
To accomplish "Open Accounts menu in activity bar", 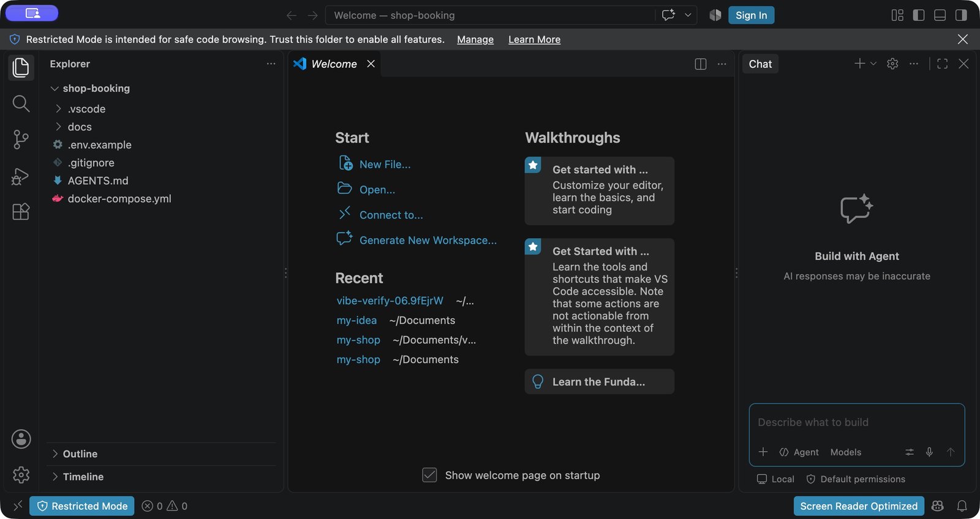I will (x=21, y=439).
